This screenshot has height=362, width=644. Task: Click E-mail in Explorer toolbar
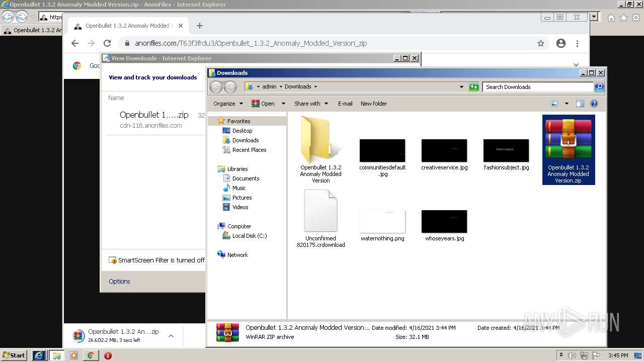345,104
